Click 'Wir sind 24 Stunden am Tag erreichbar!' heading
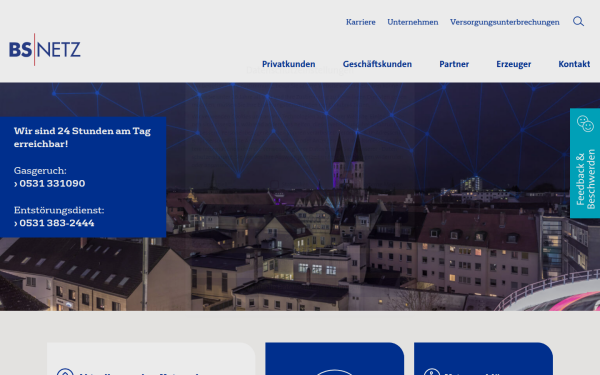Screen dimensions: 600x375 82,137
